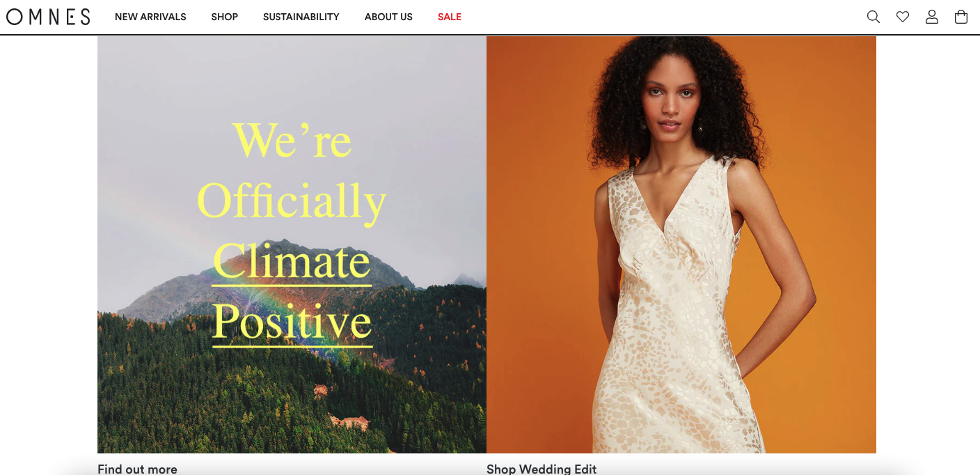
Task: Expand the Shop navigation menu
Action: [225, 17]
